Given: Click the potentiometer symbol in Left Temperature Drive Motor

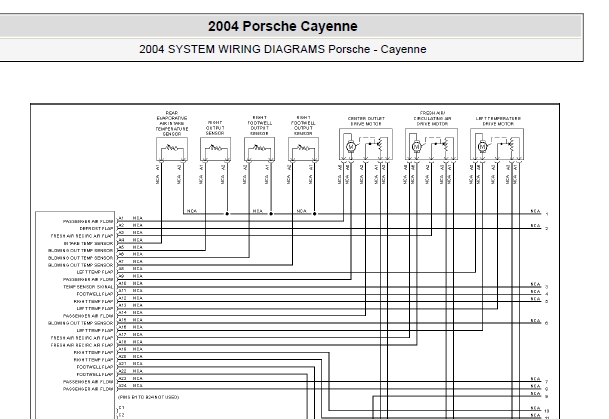Looking at the screenshot, I should [x=512, y=145].
